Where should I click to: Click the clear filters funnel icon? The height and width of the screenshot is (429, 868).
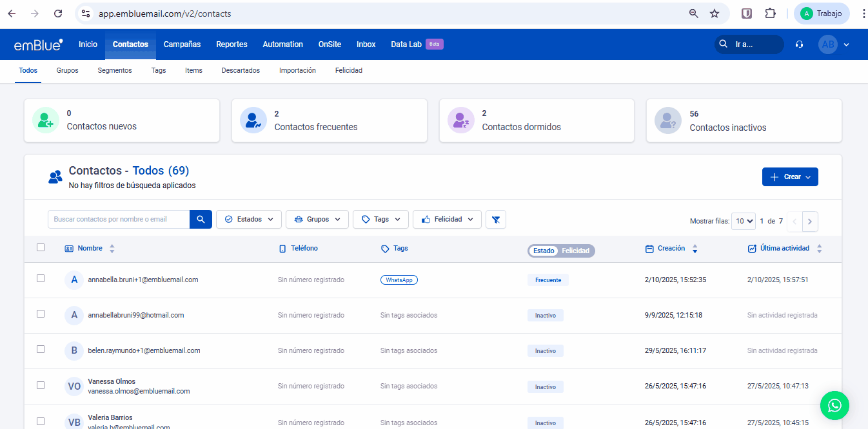coord(495,220)
